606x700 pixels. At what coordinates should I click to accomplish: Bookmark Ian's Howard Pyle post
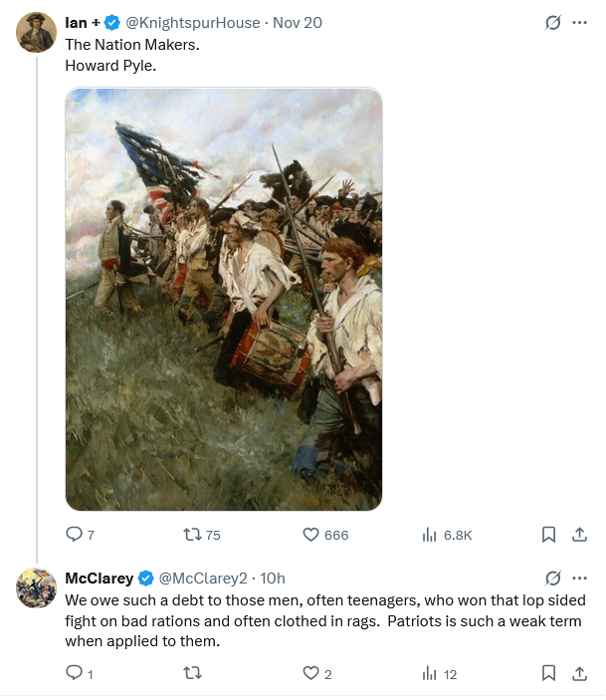[548, 534]
